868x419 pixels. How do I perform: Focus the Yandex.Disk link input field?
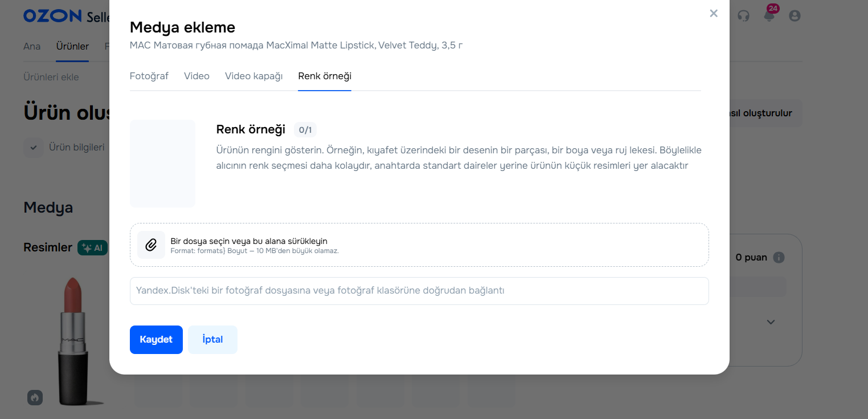(x=419, y=291)
